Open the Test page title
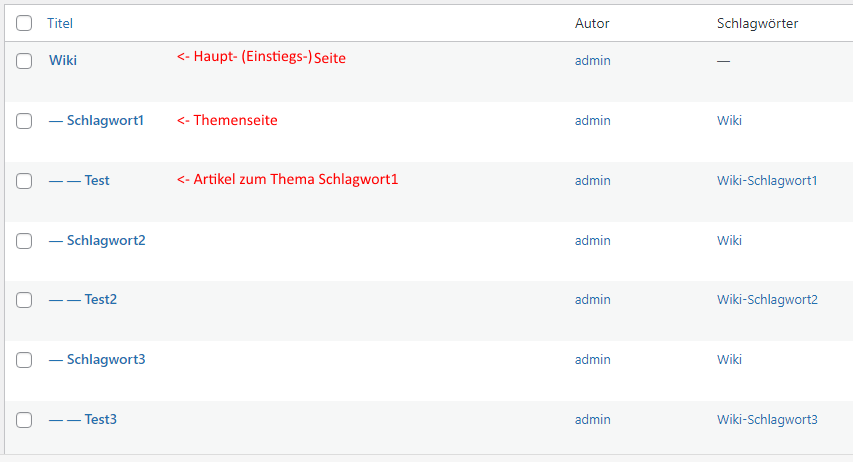The width and height of the screenshot is (853, 462). (97, 180)
